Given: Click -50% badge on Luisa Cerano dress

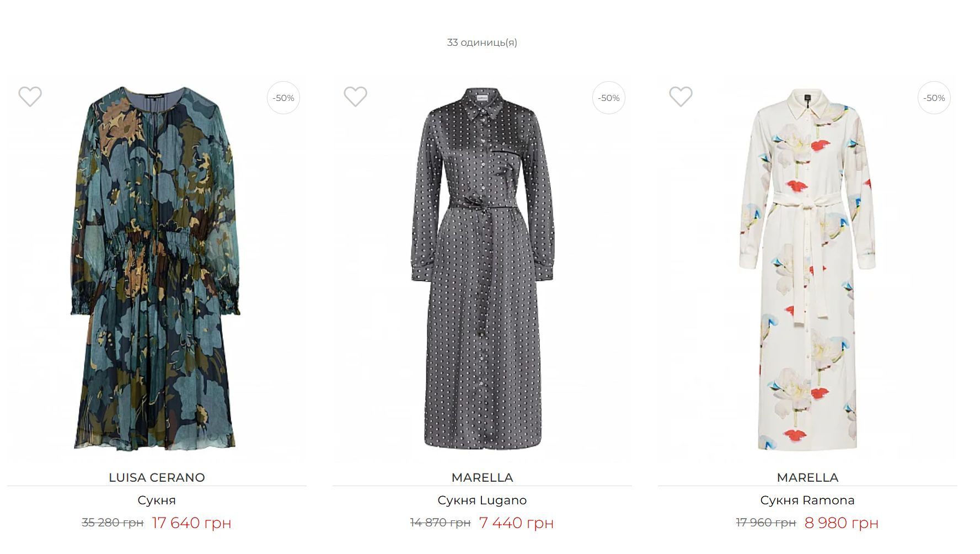Looking at the screenshot, I should [x=283, y=98].
